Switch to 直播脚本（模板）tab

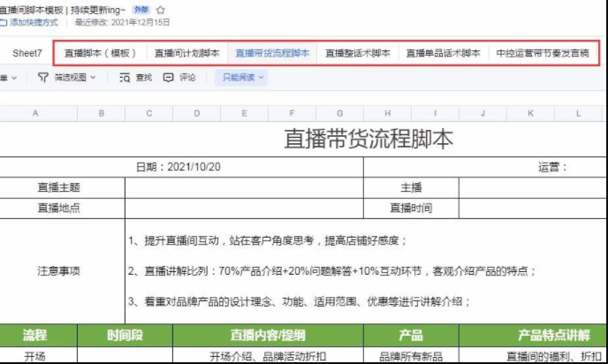pos(100,53)
